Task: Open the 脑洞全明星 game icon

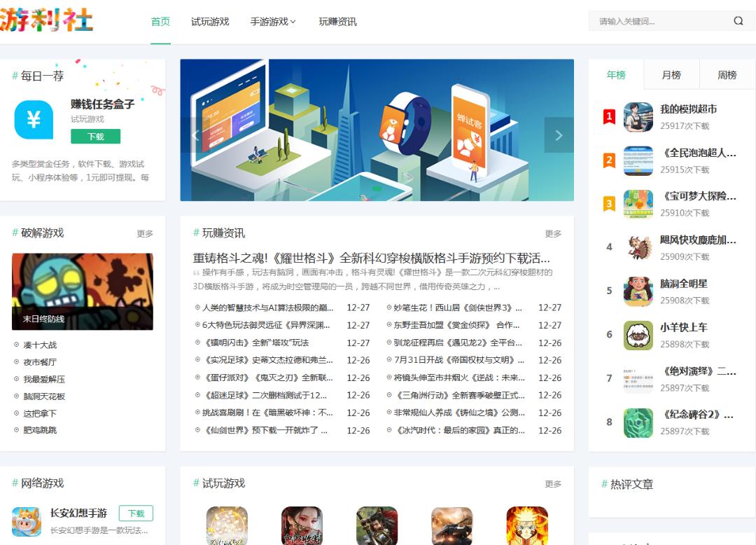Action: [x=638, y=291]
